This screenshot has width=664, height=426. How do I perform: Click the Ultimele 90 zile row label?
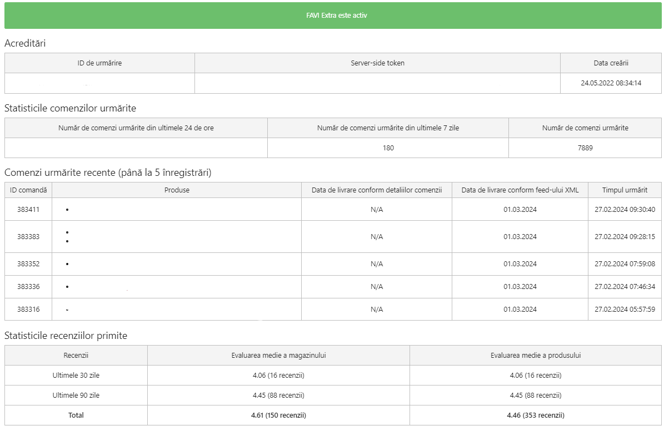click(76, 395)
